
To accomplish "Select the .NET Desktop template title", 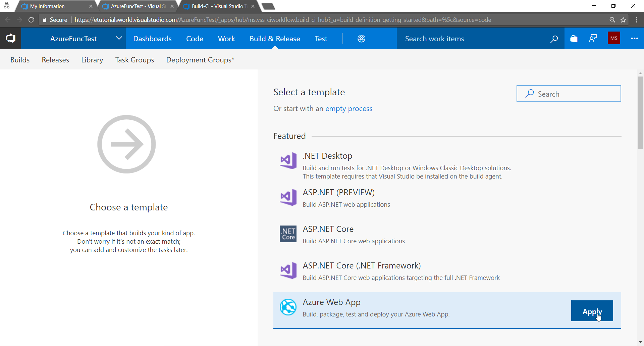I will click(327, 156).
